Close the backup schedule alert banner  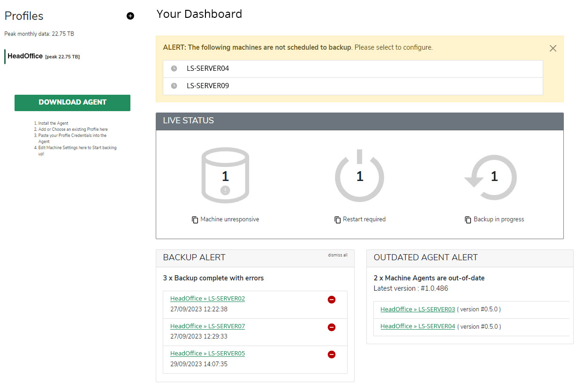click(553, 48)
